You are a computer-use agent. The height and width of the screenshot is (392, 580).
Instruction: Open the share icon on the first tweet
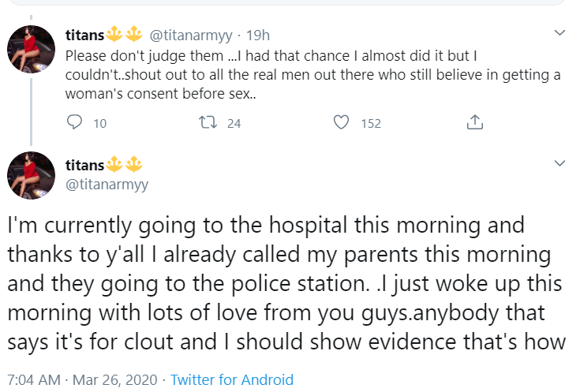coord(474,122)
